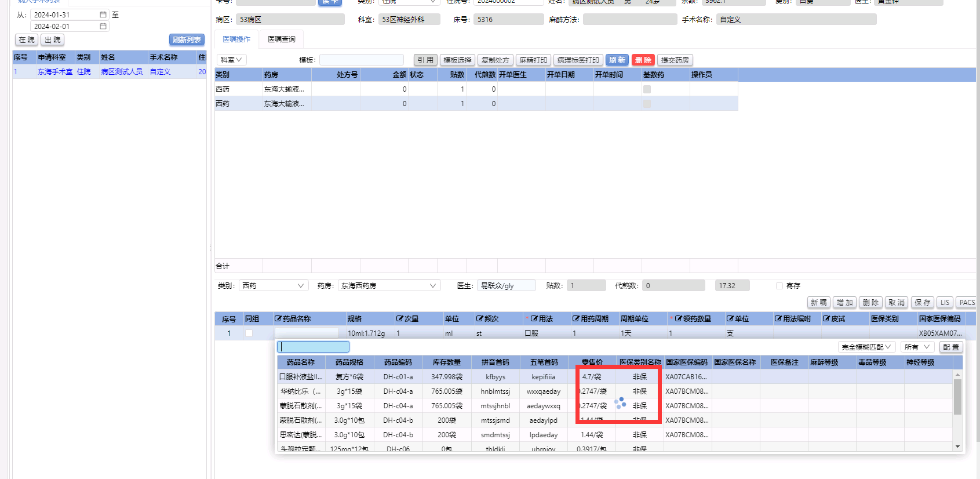Click the 在院 button
The height and width of the screenshot is (479, 980).
[x=27, y=40]
